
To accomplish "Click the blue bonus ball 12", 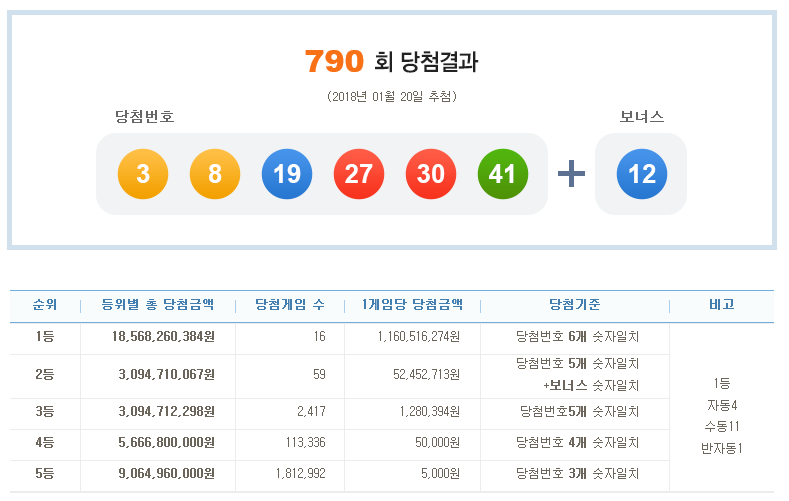I will 641,174.
